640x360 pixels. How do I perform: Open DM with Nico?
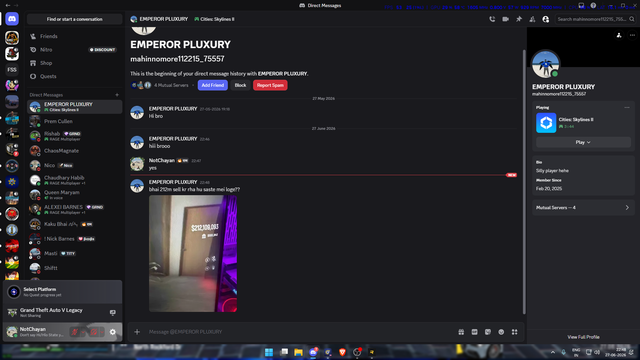tap(74, 165)
